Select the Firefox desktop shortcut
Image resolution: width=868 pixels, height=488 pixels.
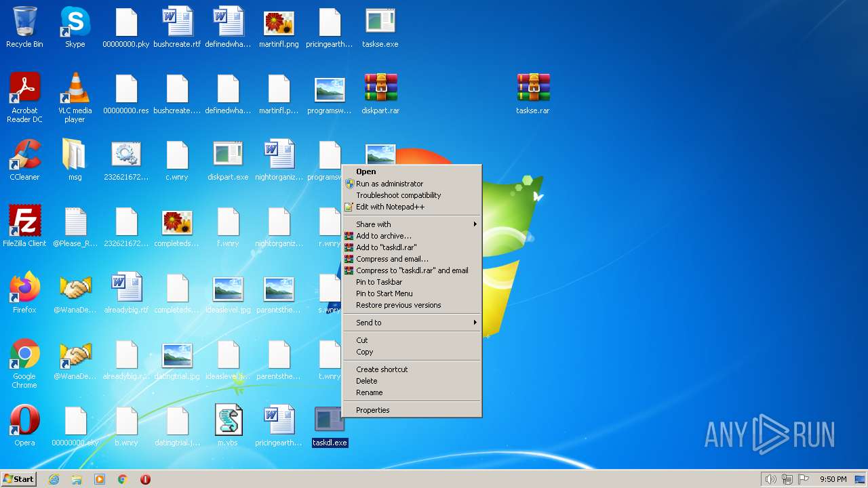tap(24, 293)
